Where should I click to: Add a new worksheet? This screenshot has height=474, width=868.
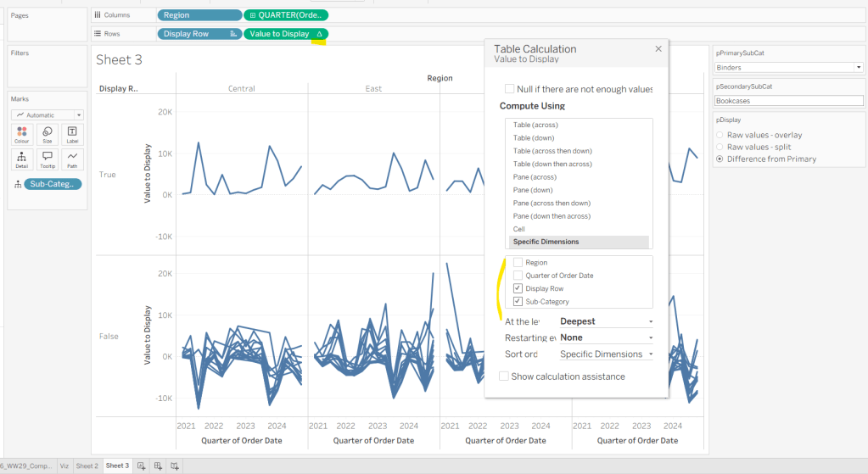(142, 466)
